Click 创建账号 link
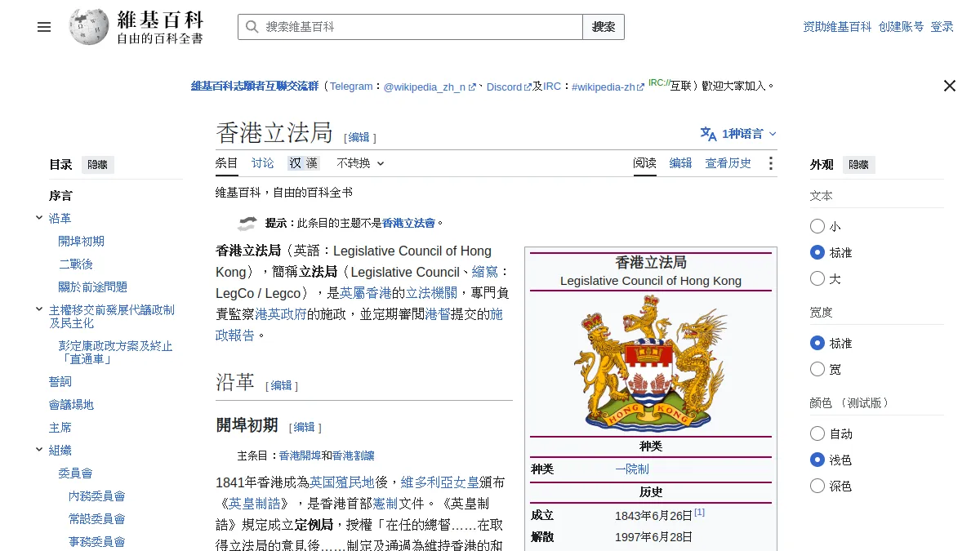Image resolution: width=980 pixels, height=551 pixels. point(902,27)
